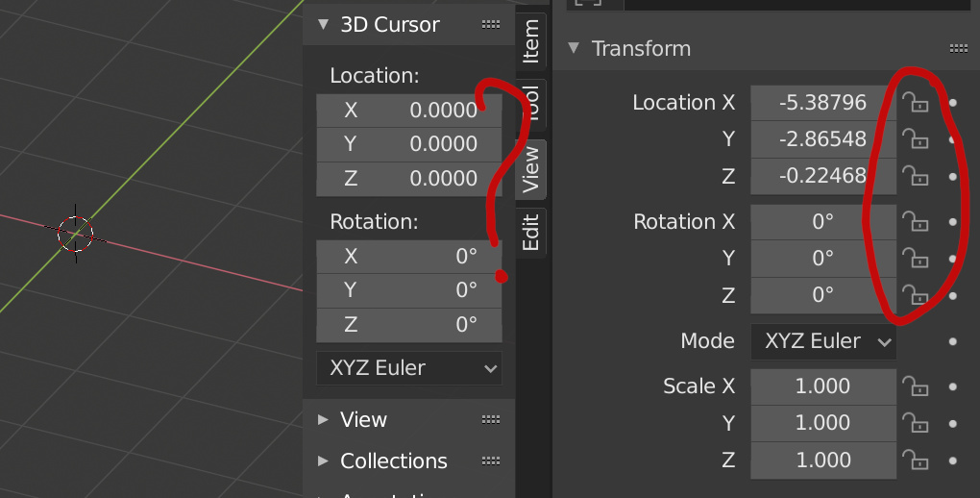
Task: Switch to the Tool sidebar tab
Action: point(530,105)
